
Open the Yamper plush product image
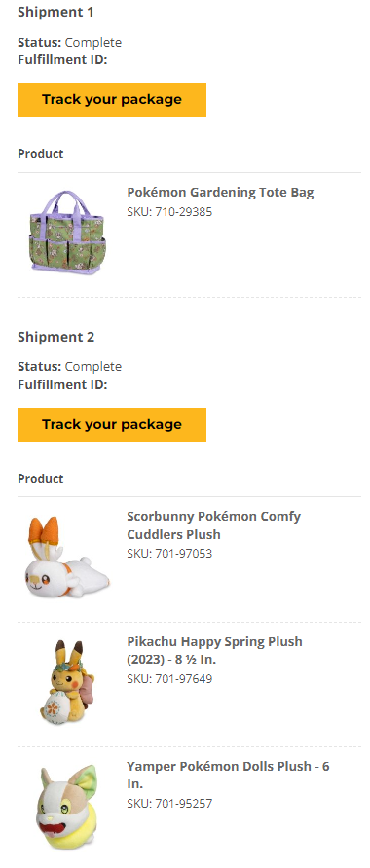click(67, 807)
